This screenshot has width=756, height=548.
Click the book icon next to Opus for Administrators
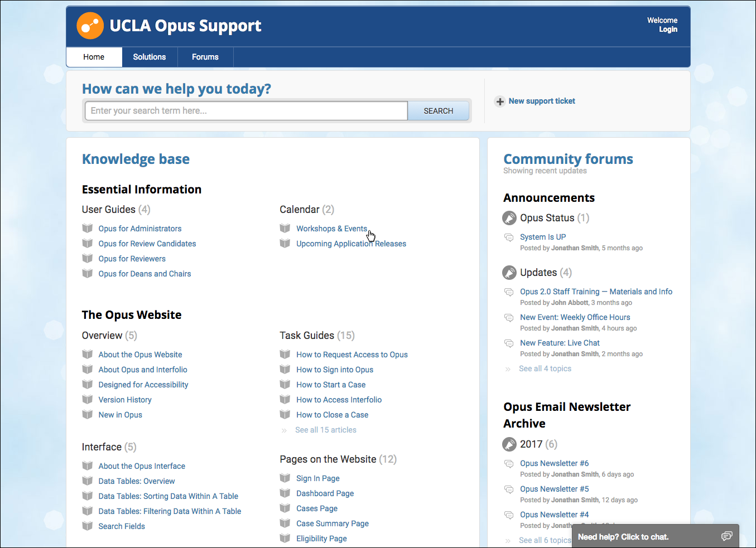tap(88, 228)
